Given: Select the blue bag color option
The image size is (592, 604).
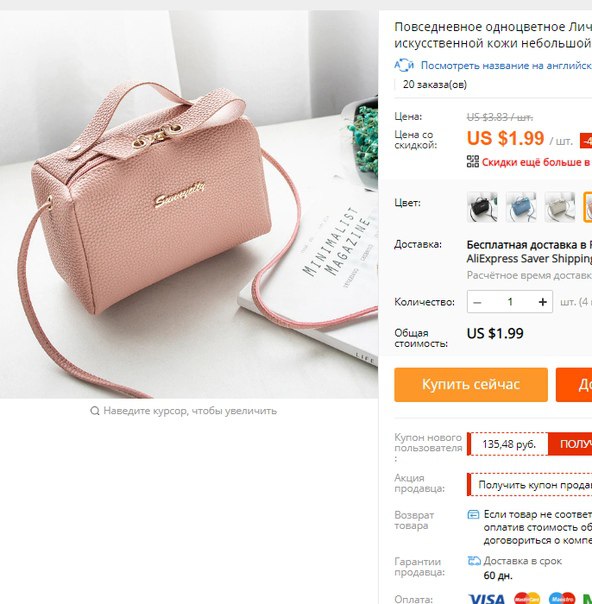Looking at the screenshot, I should pyautogui.click(x=521, y=207).
